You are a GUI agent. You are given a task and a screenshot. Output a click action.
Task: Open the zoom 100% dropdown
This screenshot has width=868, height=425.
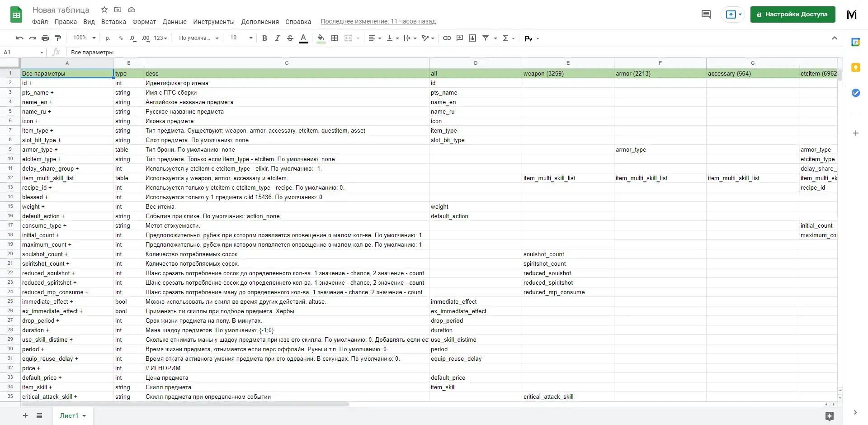[x=85, y=38]
